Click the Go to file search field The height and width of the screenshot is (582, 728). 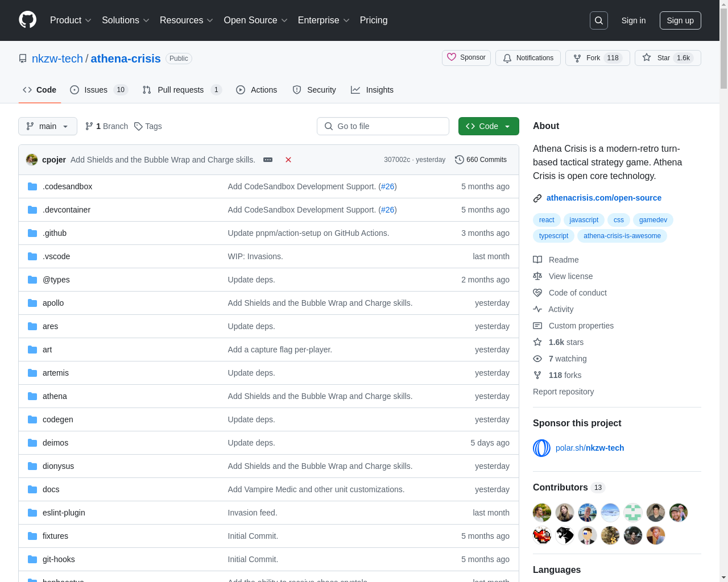383,126
